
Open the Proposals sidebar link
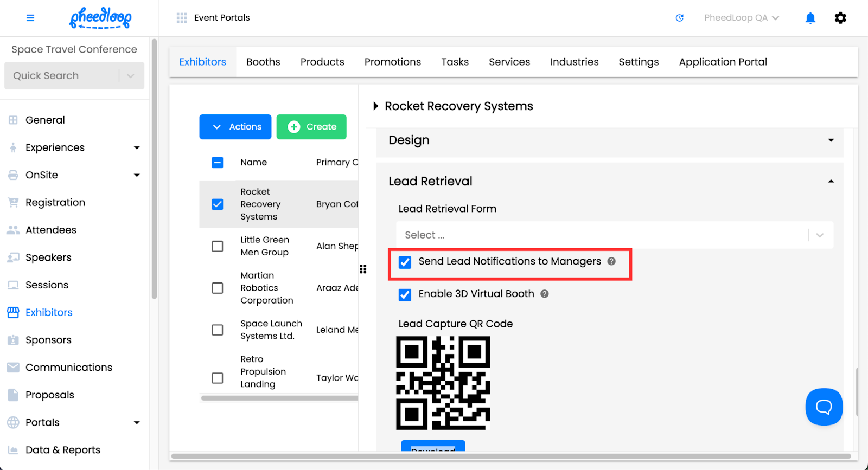tap(50, 395)
